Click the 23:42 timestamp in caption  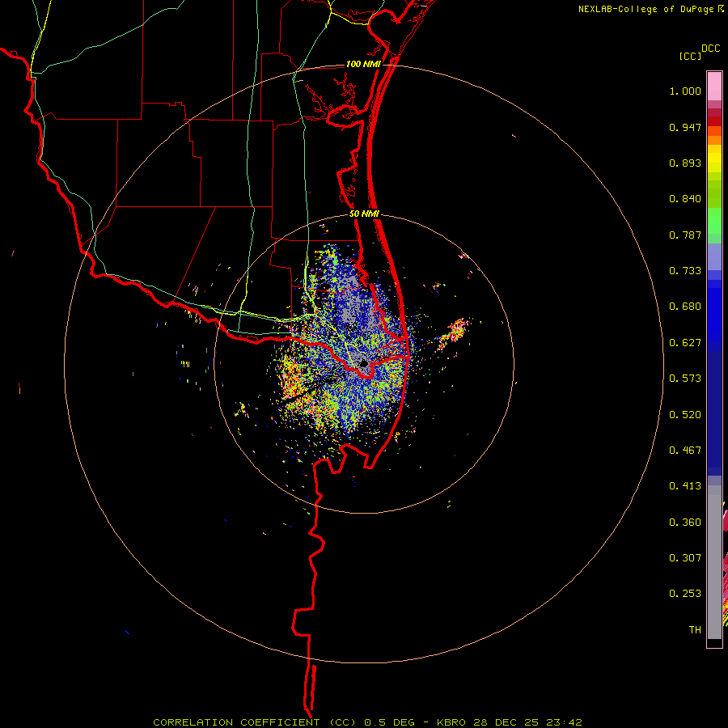pos(563,722)
